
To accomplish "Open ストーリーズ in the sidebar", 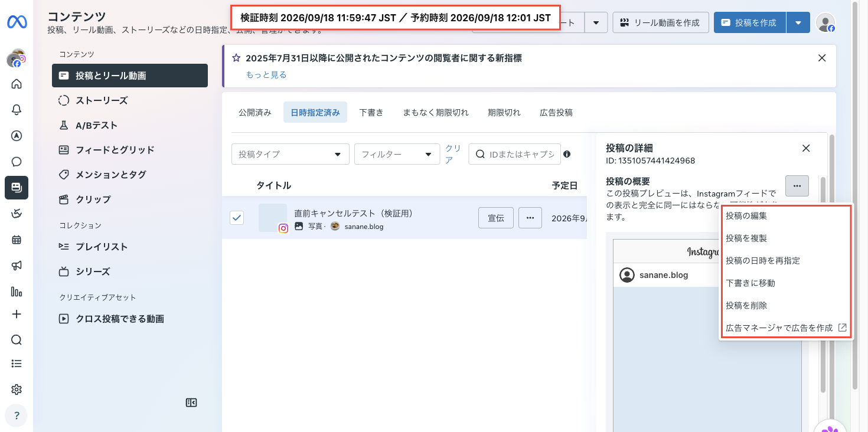I will [x=130, y=100].
